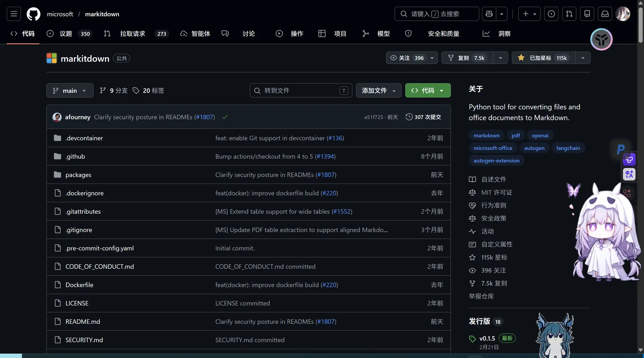Select the langchain topic tag
This screenshot has height=358, width=644.
click(568, 148)
